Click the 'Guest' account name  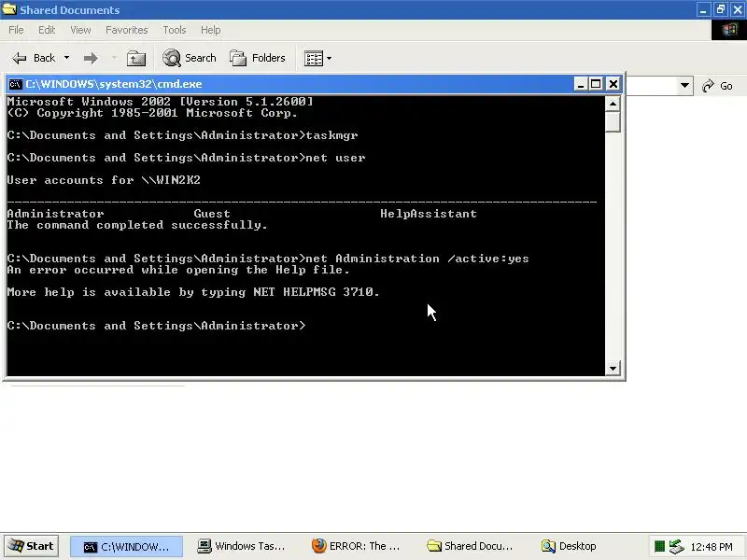pyautogui.click(x=212, y=214)
